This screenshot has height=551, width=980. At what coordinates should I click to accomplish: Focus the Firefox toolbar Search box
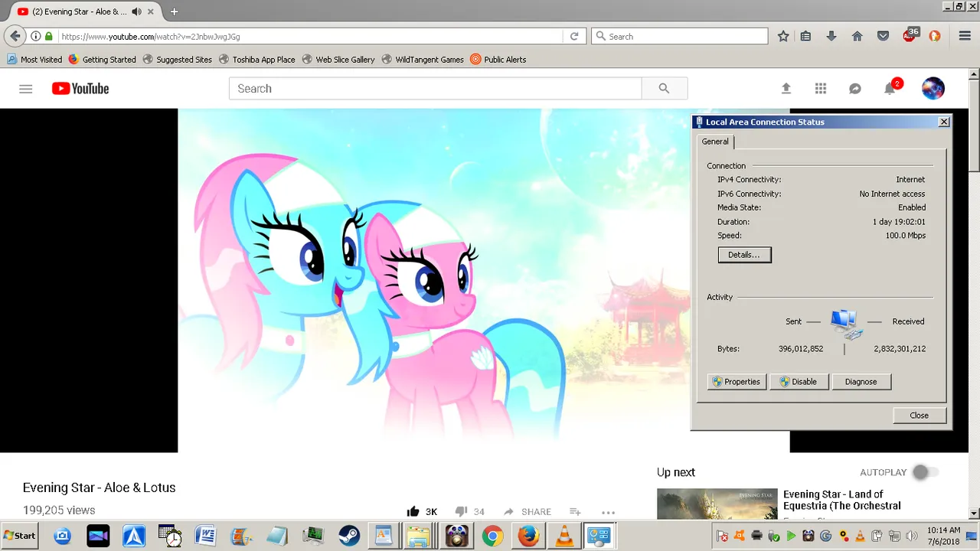point(679,36)
